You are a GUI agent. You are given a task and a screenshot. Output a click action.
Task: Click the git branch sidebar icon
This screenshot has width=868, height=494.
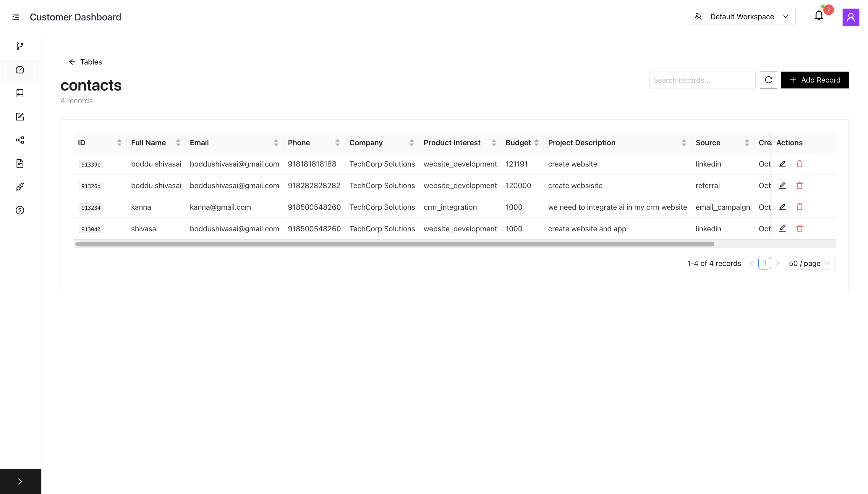[x=20, y=46]
